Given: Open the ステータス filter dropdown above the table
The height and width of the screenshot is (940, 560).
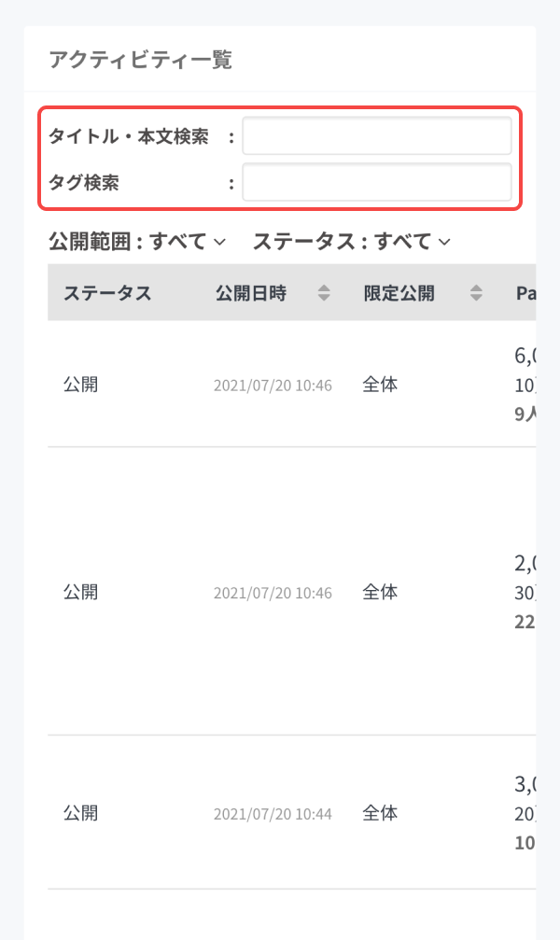Looking at the screenshot, I should tap(352, 242).
